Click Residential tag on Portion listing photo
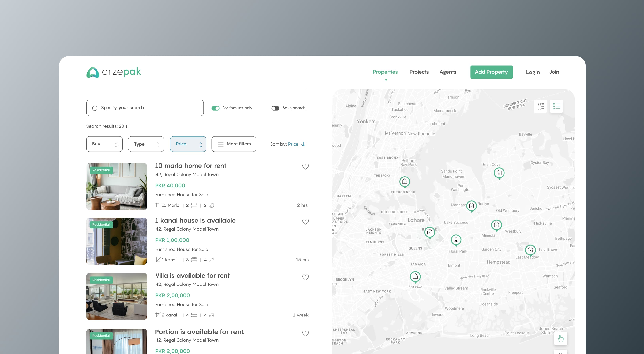Screen dimensions: 644x354 coord(101,335)
